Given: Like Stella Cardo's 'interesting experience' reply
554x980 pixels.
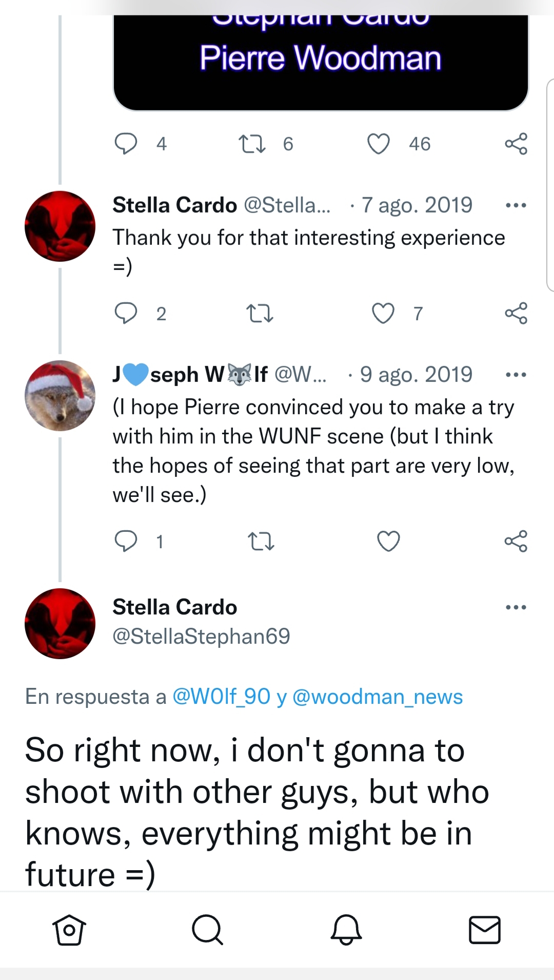Looking at the screenshot, I should click(x=383, y=313).
